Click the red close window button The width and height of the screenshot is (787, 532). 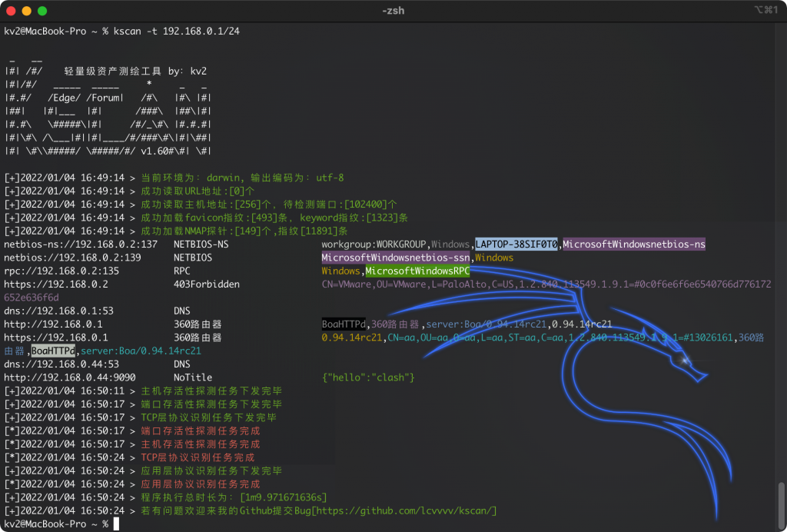pos(12,12)
